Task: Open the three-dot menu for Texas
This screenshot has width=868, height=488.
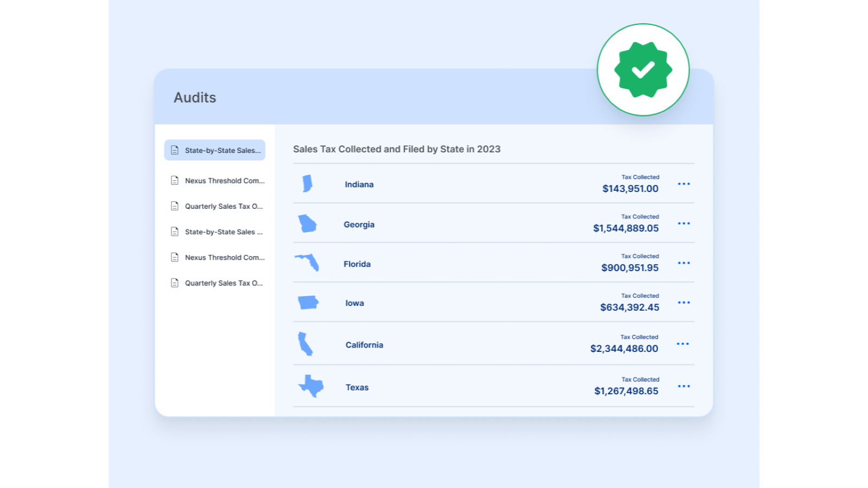Action: (684, 386)
